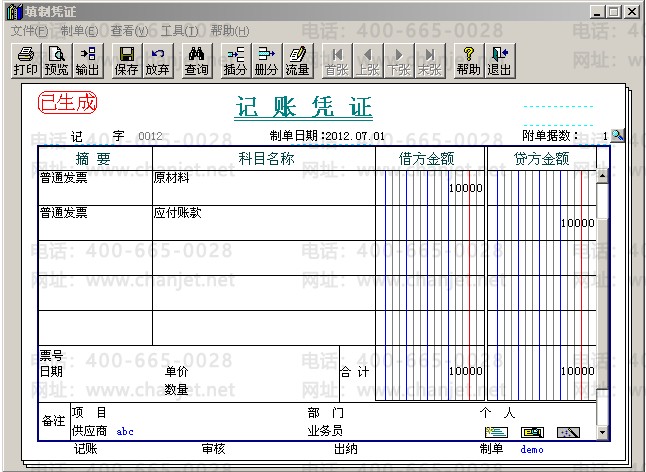The image size is (646, 472).
Task: Go to last voucher 末张
Action: (429, 61)
